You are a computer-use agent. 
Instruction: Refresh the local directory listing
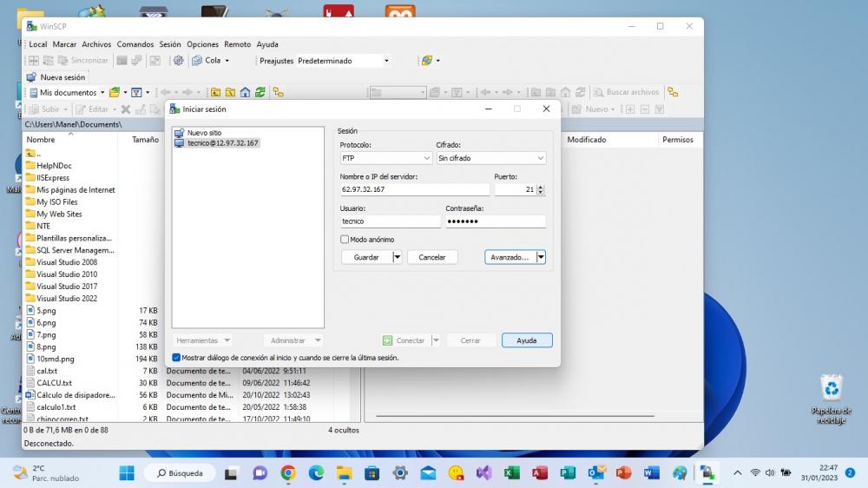[260, 93]
